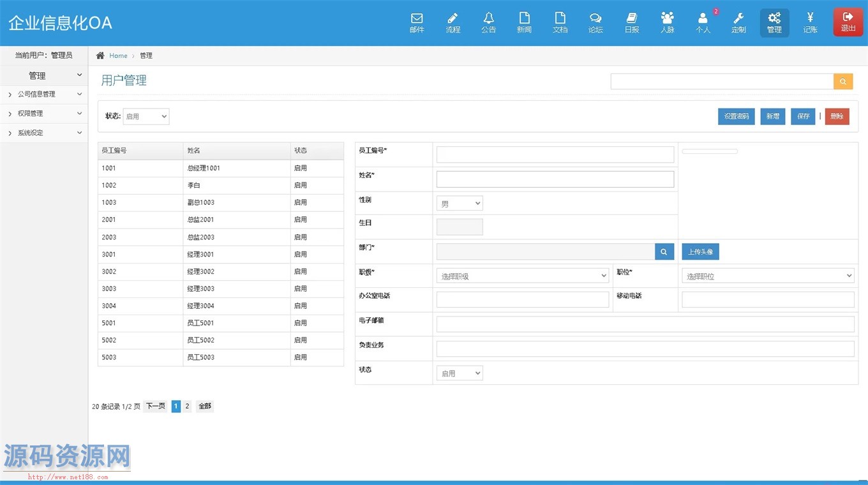
Task: Open the 记账 yen accounting icon
Action: tap(810, 23)
